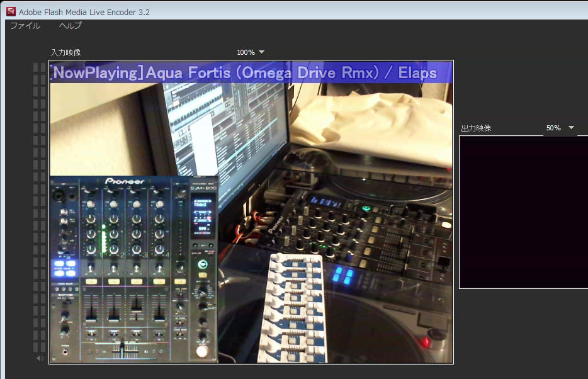Click the 出力映像 label
588x379 pixels.
pos(476,128)
